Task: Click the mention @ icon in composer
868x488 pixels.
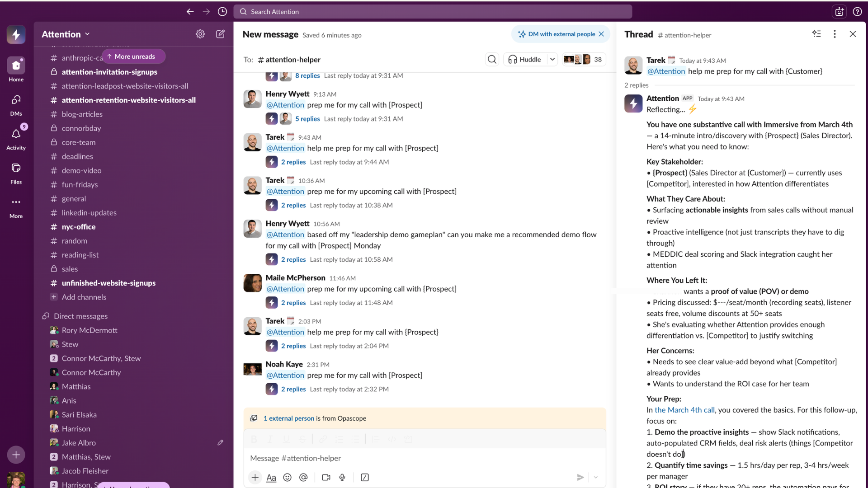Action: 303,477
